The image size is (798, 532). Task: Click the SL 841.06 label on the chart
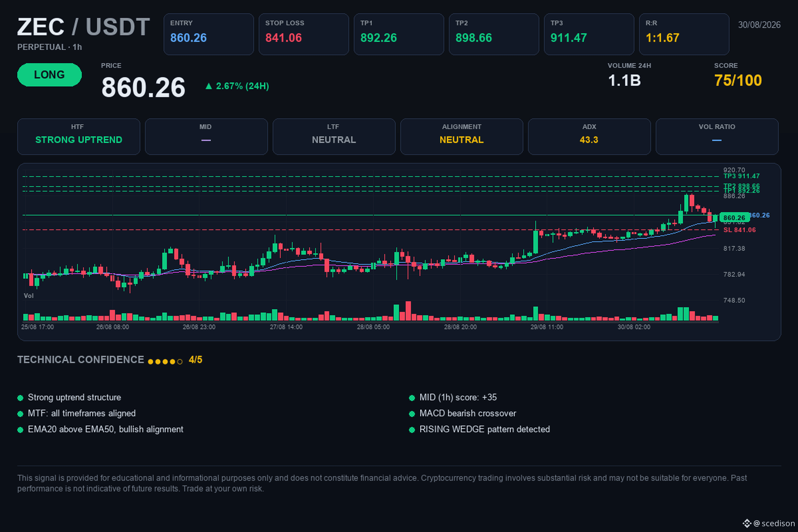pyautogui.click(x=739, y=230)
